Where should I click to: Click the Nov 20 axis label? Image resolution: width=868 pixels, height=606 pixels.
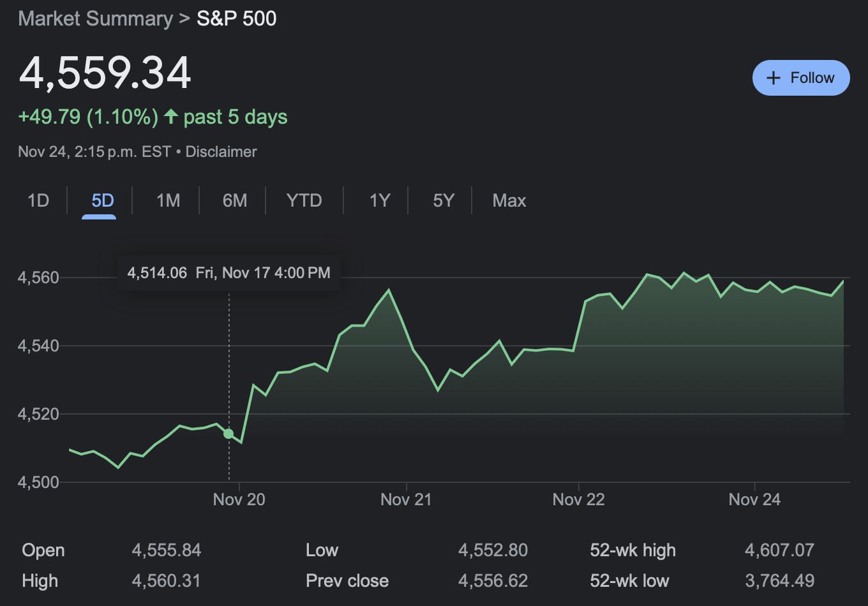click(x=239, y=499)
